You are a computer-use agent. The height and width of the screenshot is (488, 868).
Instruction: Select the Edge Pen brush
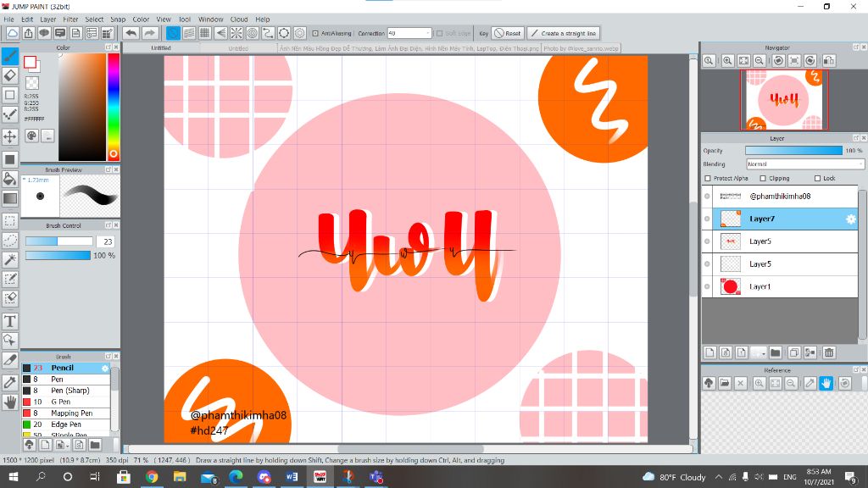tap(66, 424)
